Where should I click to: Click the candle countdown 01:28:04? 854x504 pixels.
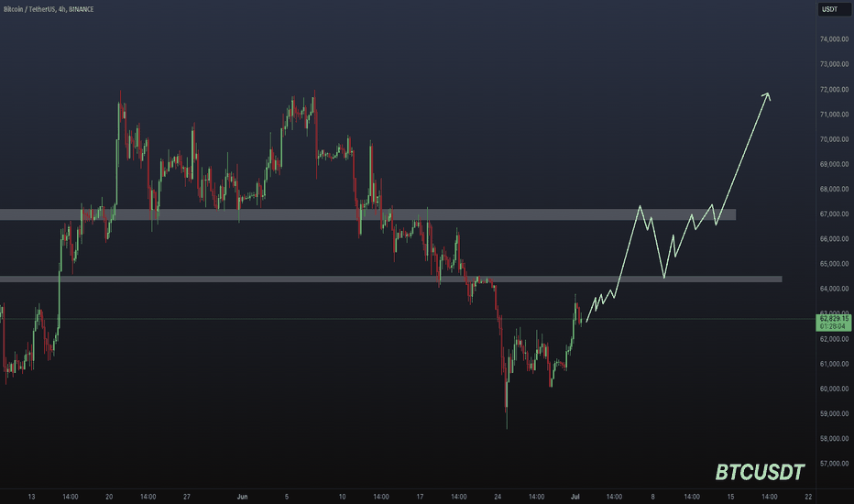tap(834, 326)
